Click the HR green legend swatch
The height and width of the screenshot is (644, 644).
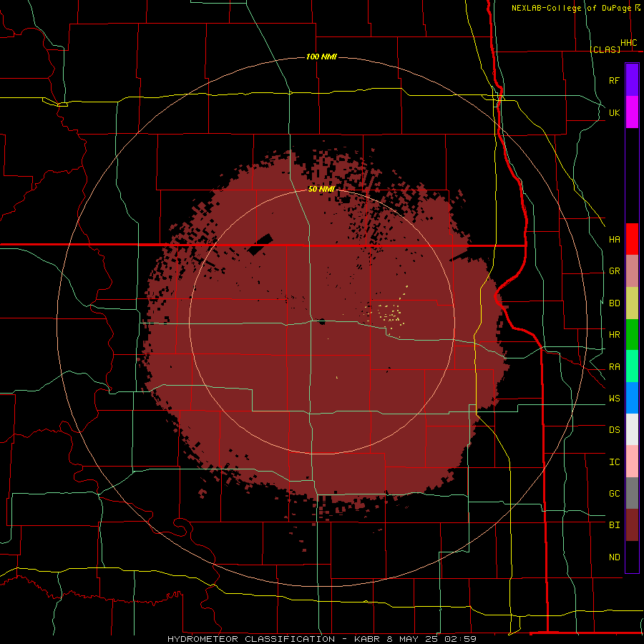pos(632,335)
